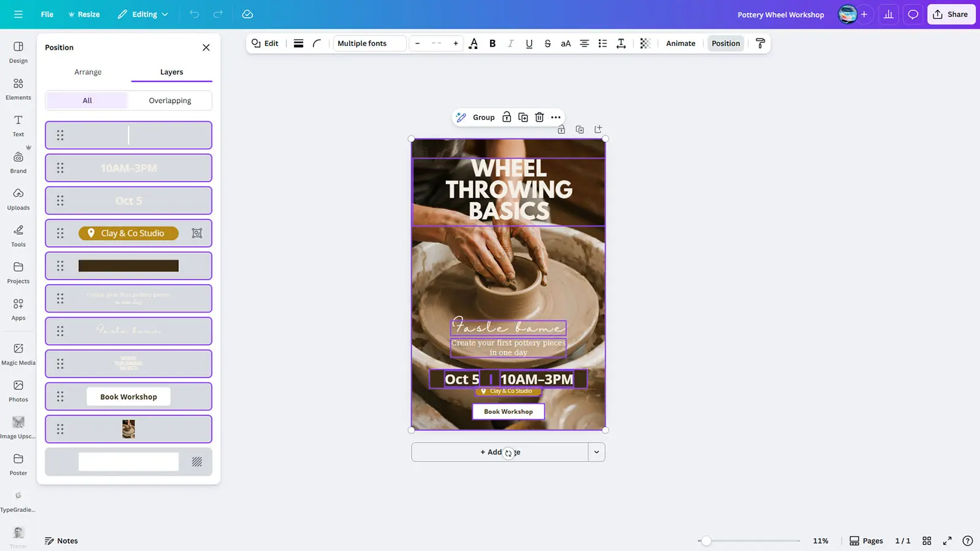Toggle italic text formatting

click(510, 43)
